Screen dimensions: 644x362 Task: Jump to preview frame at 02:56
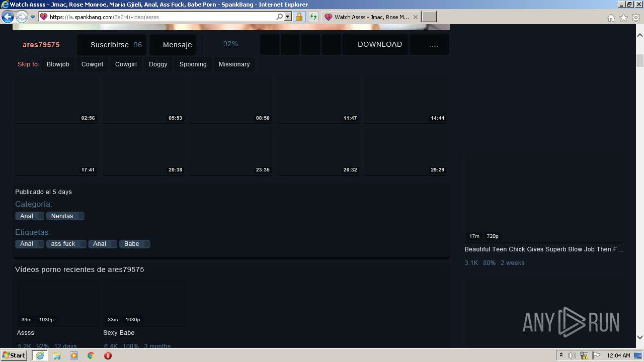click(x=56, y=99)
